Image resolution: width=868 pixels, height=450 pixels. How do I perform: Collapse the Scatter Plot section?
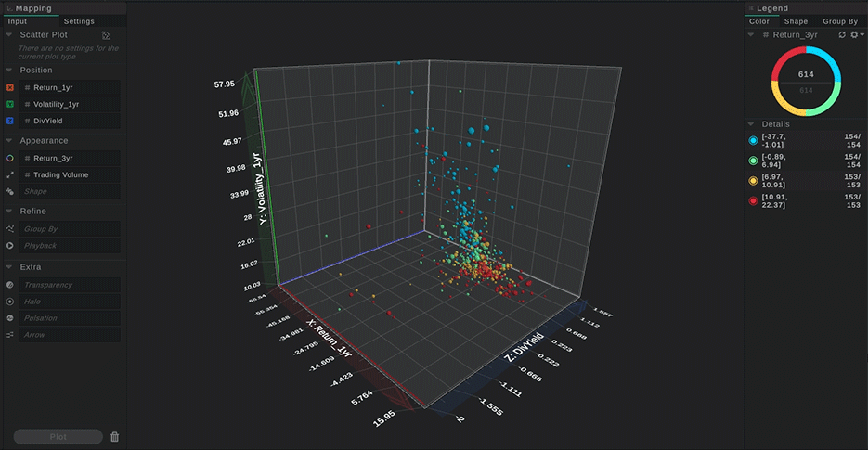9,35
